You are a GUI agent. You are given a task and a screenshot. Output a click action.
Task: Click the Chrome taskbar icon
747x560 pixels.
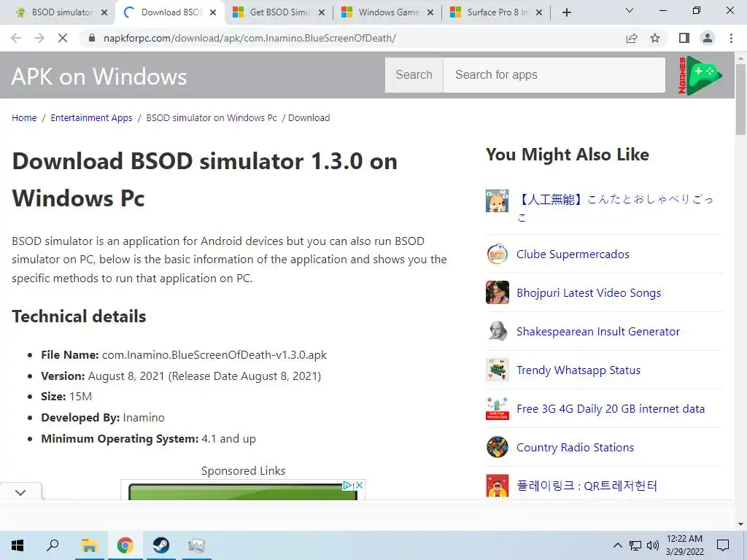click(x=125, y=545)
